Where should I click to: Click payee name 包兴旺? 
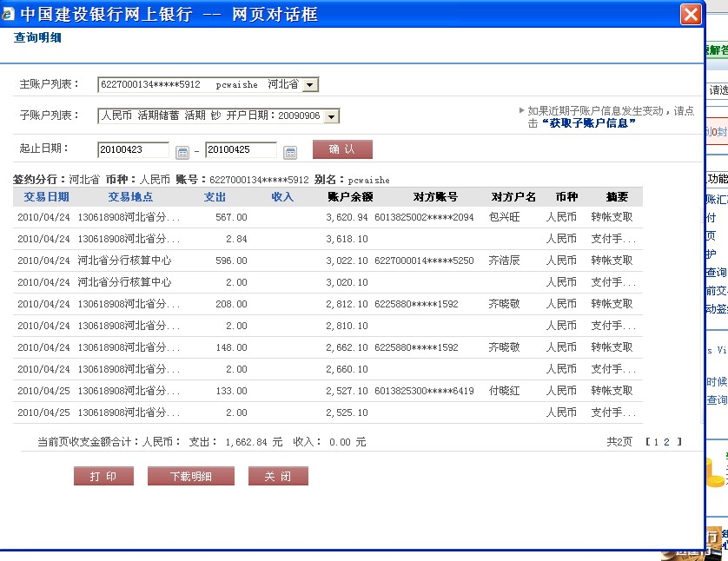click(504, 217)
